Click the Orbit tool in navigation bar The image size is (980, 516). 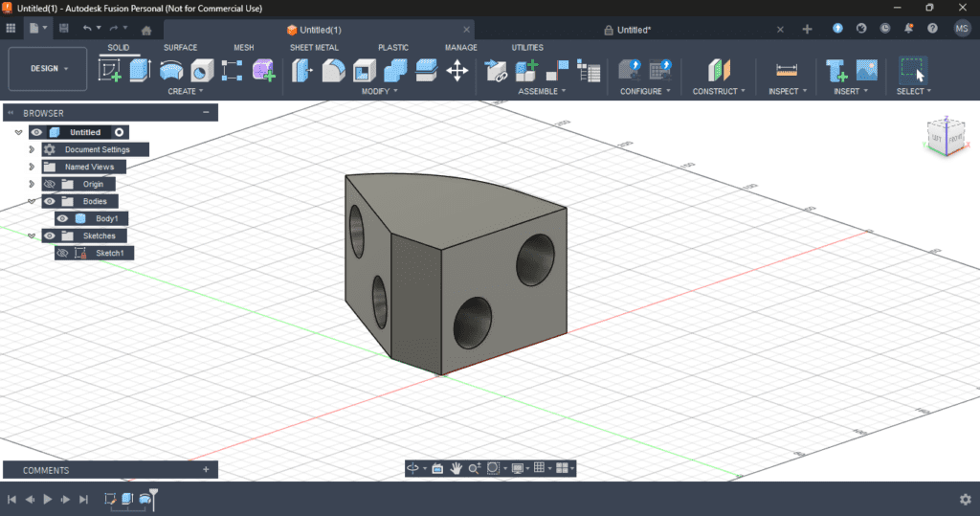click(x=413, y=468)
